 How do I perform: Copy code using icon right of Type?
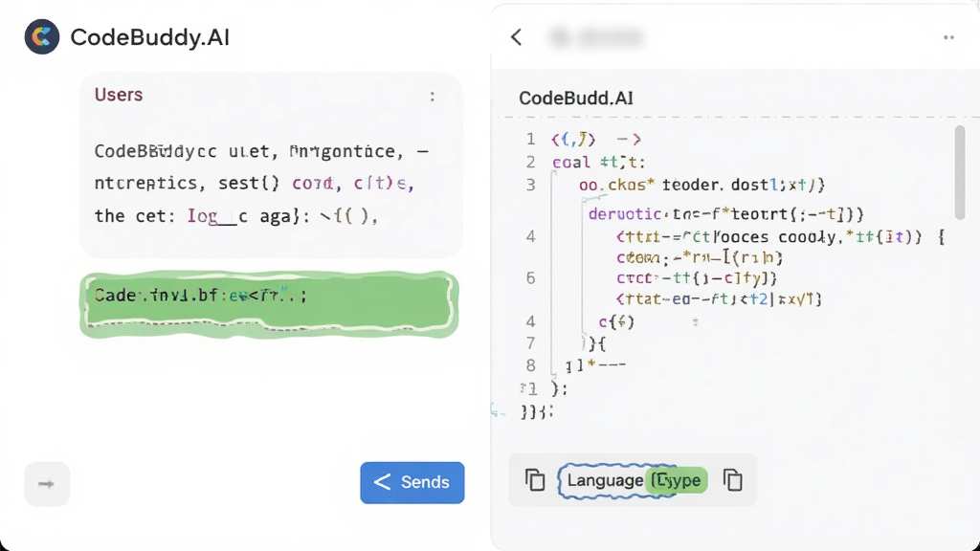(x=732, y=480)
